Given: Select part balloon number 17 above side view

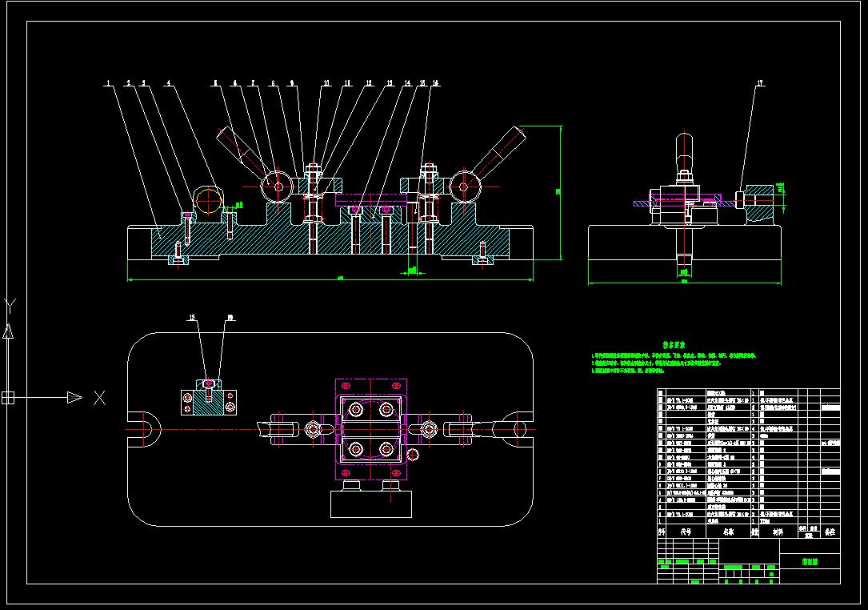Looking at the screenshot, I should pos(760,83).
